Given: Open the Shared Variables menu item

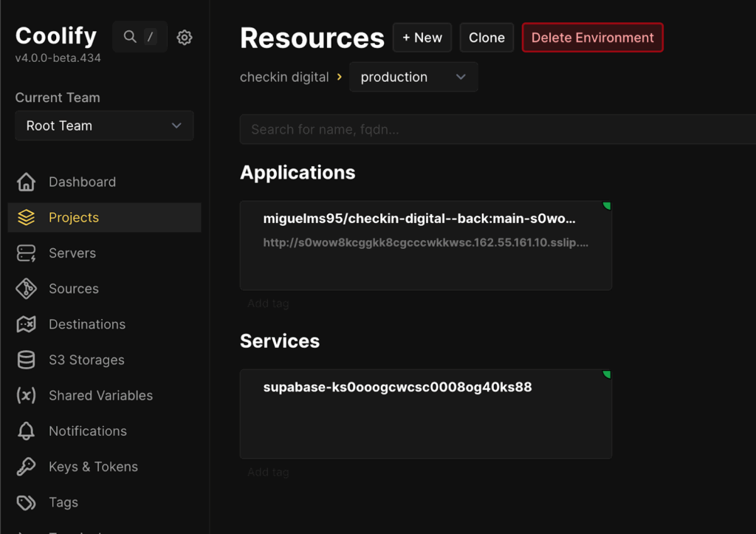Looking at the screenshot, I should pyautogui.click(x=100, y=395).
